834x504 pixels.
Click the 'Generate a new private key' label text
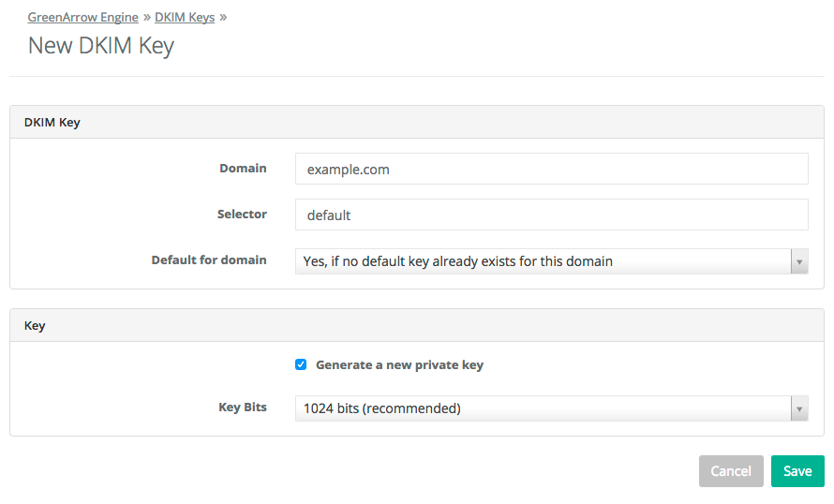coord(399,364)
